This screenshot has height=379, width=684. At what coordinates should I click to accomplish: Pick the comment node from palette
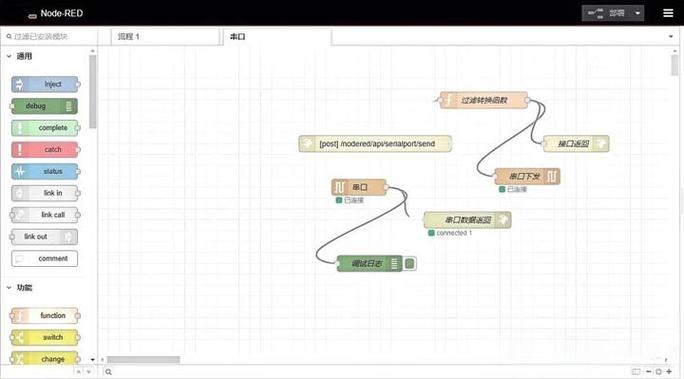coord(44,258)
